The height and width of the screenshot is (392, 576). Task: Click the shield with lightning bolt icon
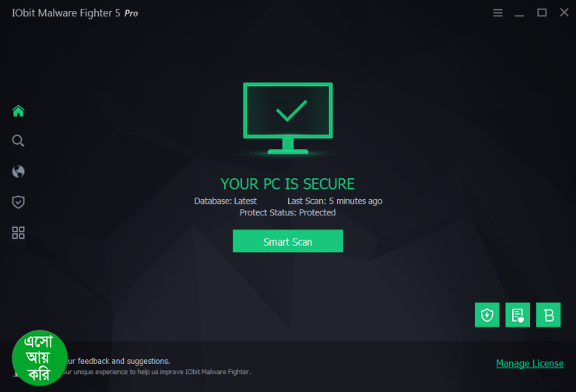487,315
